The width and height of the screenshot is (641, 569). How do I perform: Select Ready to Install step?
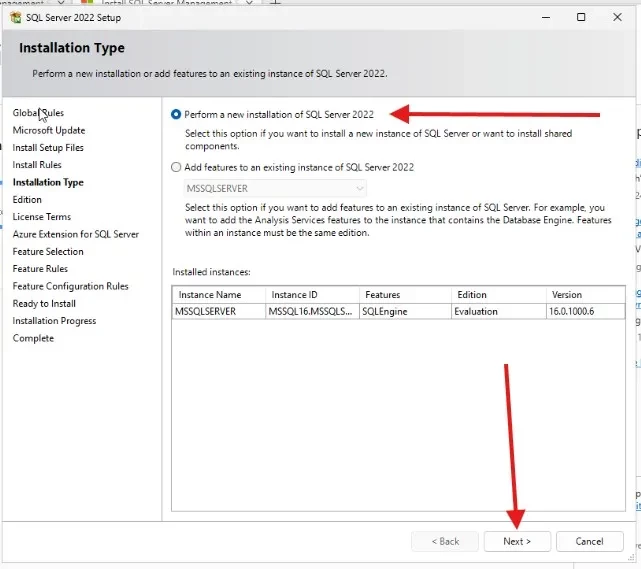(x=44, y=304)
